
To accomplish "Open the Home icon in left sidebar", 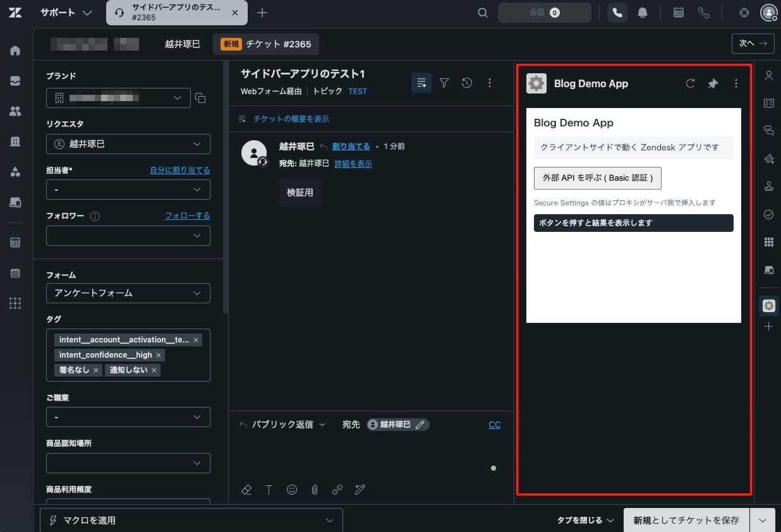I will [x=15, y=51].
